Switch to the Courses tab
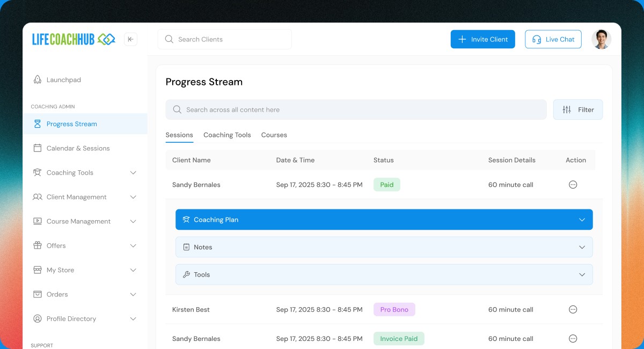This screenshot has width=644, height=349. click(x=274, y=135)
